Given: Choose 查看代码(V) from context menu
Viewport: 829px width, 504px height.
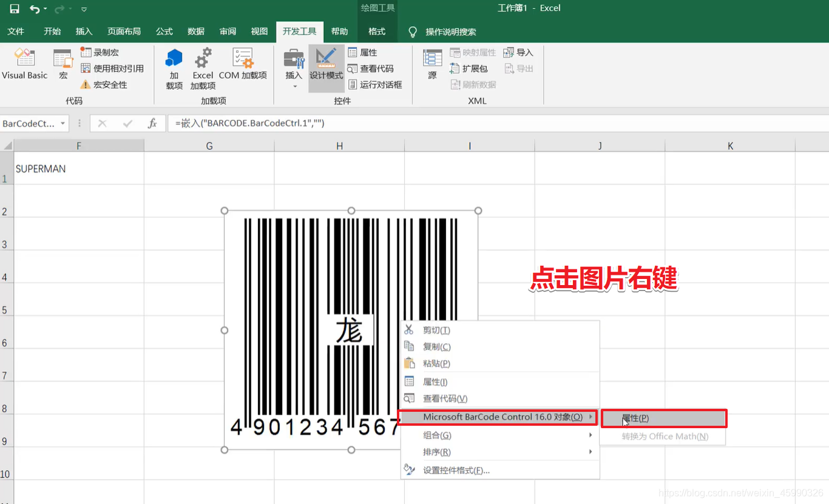Looking at the screenshot, I should pyautogui.click(x=500, y=398).
